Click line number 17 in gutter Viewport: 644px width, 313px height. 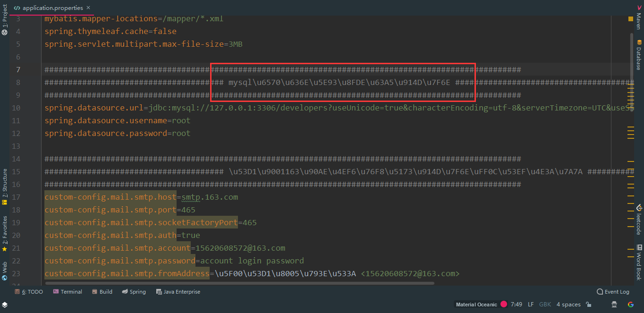pyautogui.click(x=16, y=197)
